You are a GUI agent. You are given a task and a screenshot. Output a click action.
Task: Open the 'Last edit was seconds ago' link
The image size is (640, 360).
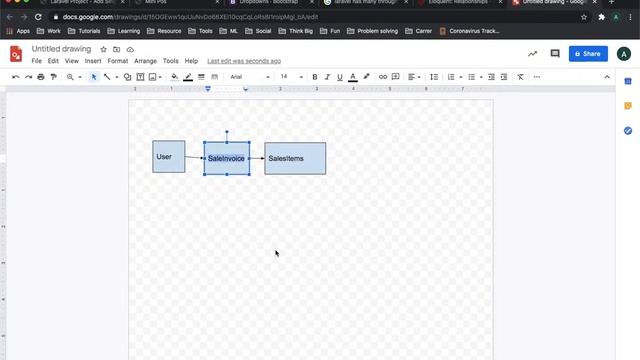pos(244,61)
